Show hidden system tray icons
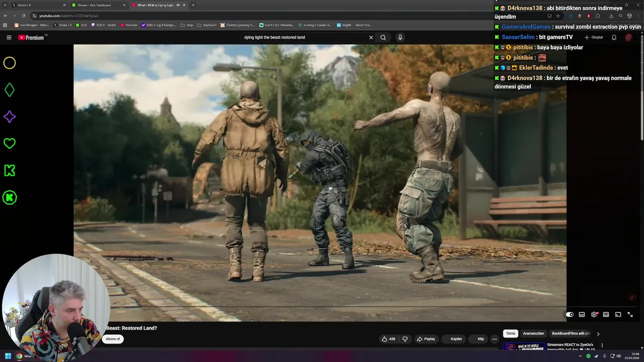The height and width of the screenshot is (362, 644). click(580, 356)
